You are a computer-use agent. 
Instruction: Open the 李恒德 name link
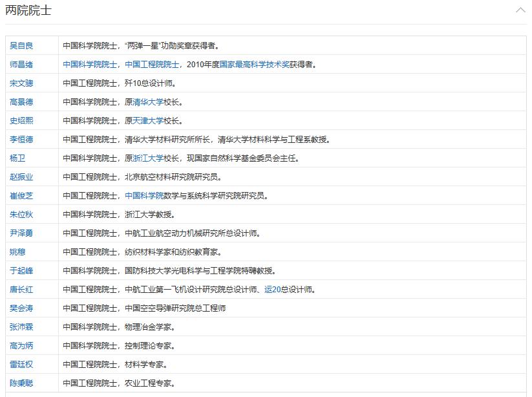coord(21,140)
